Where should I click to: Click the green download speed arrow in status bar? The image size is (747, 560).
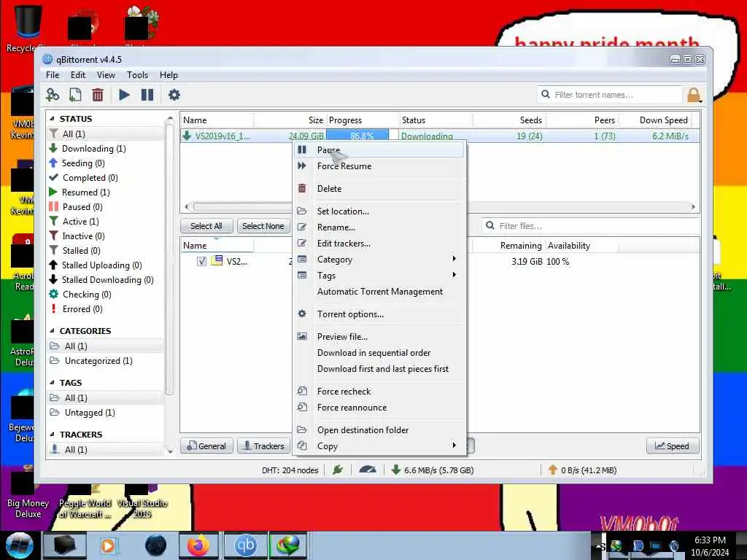point(395,470)
